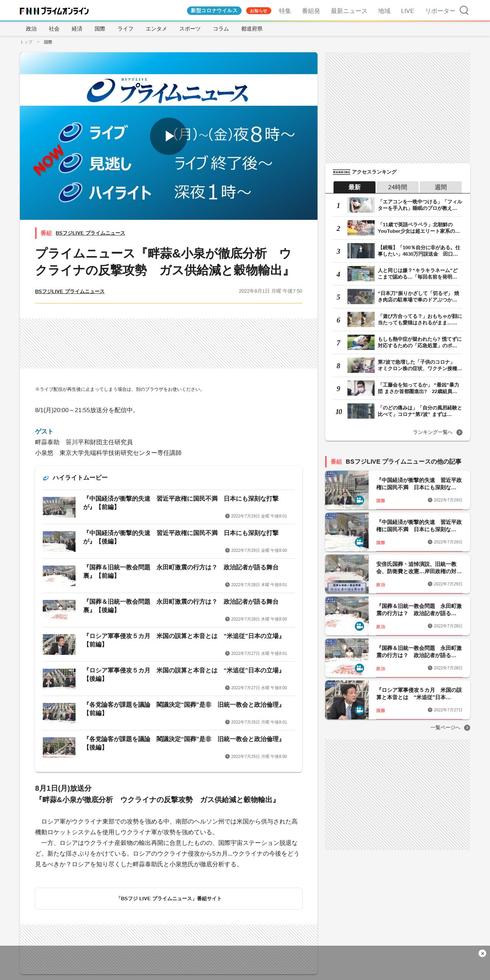
Task: Close the bottom ad banner
Action: (482, 953)
